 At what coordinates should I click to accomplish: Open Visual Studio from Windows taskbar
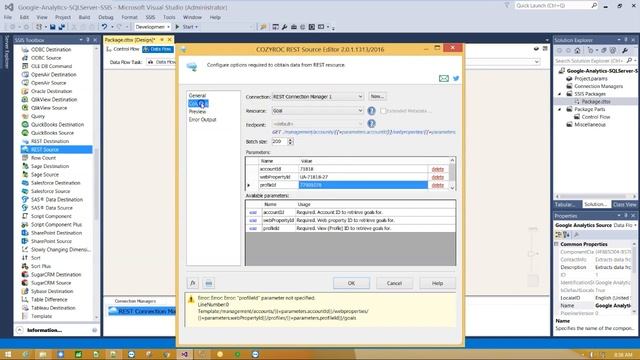184,354
